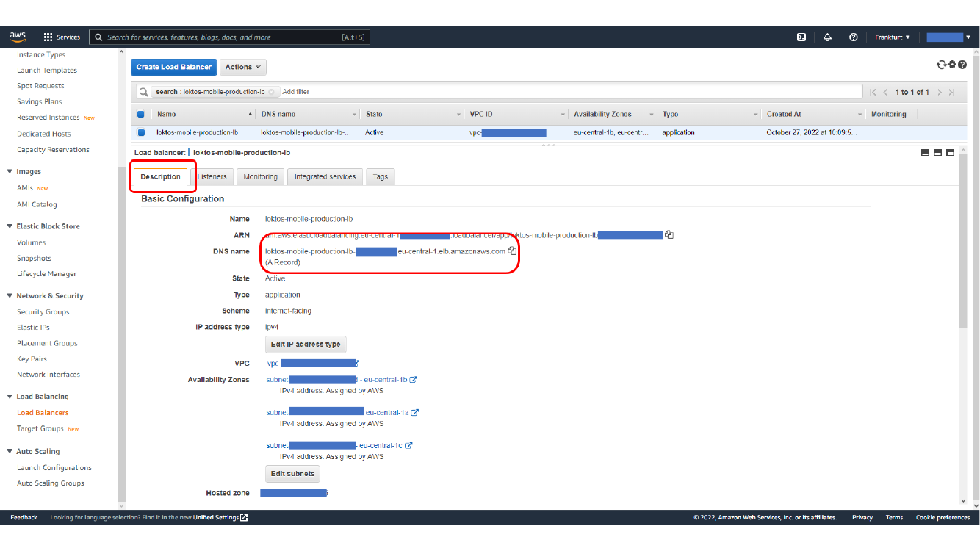The width and height of the screenshot is (980, 551).
Task: Open AMI Catalog in sidebar
Action: (37, 204)
